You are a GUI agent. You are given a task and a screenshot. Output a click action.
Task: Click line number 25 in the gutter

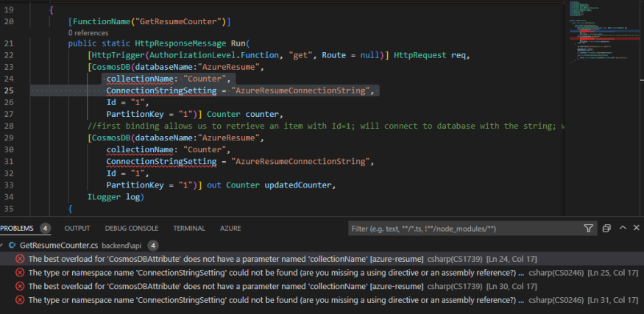[9, 90]
